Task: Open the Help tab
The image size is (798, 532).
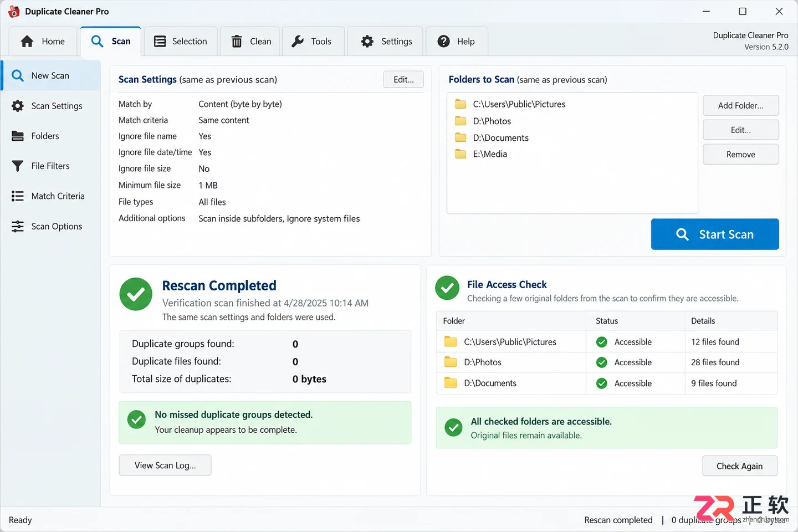Action: coord(457,42)
